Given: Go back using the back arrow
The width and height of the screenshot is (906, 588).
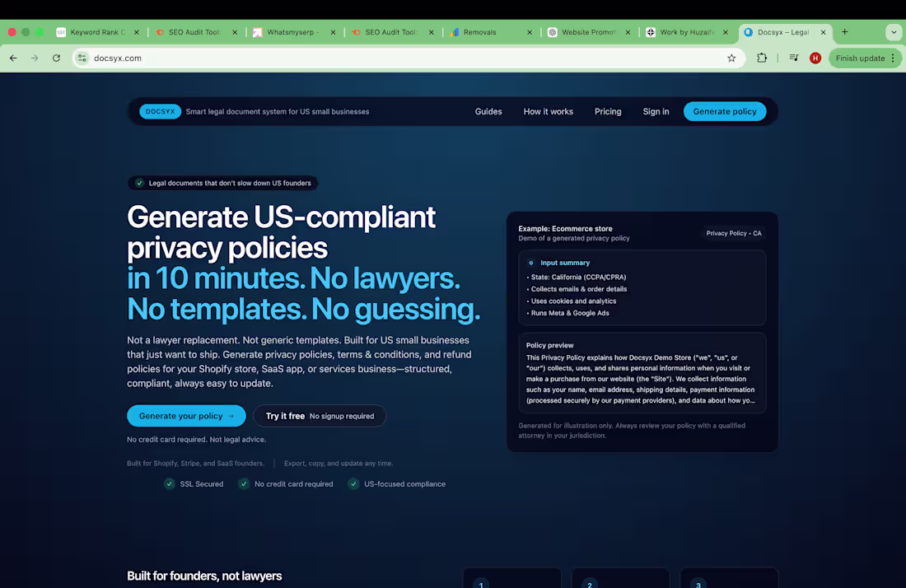Looking at the screenshot, I should pyautogui.click(x=12, y=58).
